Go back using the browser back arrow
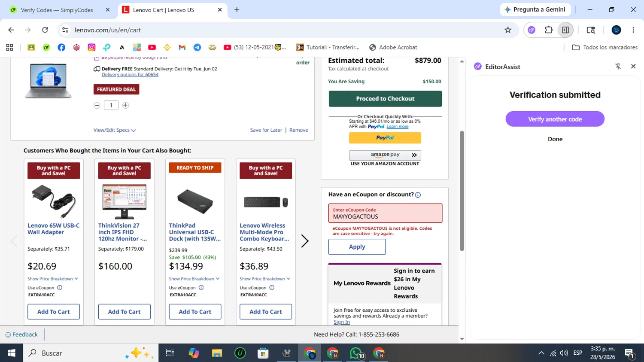This screenshot has width=644, height=362. coord(11,30)
